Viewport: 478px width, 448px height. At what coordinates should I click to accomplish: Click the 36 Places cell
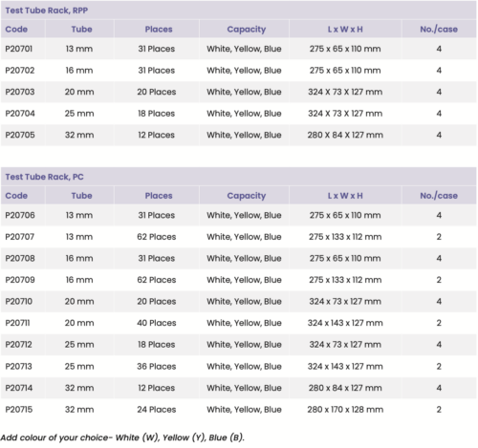157,366
